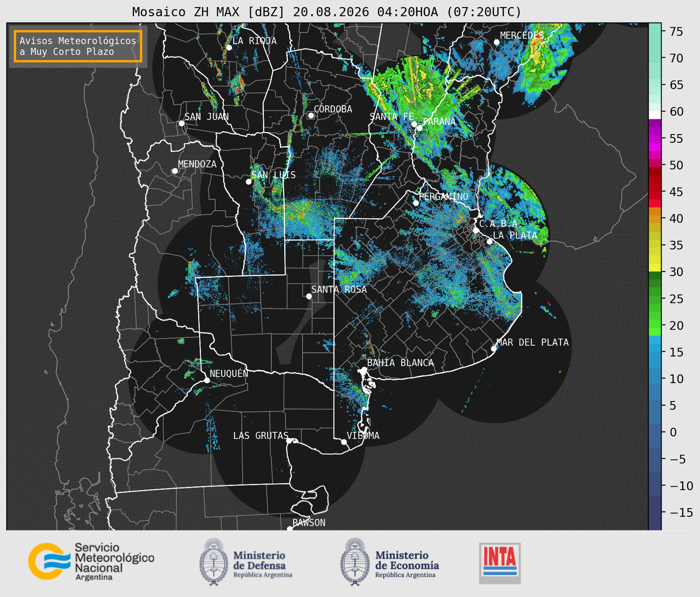The width and height of the screenshot is (700, 597).
Task: Select the Córdoba city marker
Action: [311, 115]
